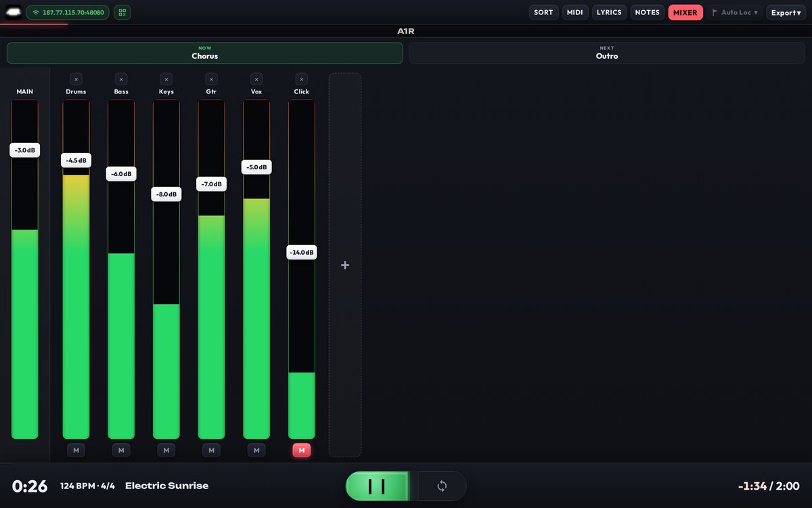812x508 pixels.
Task: Click the Vox channel label
Action: click(256, 91)
